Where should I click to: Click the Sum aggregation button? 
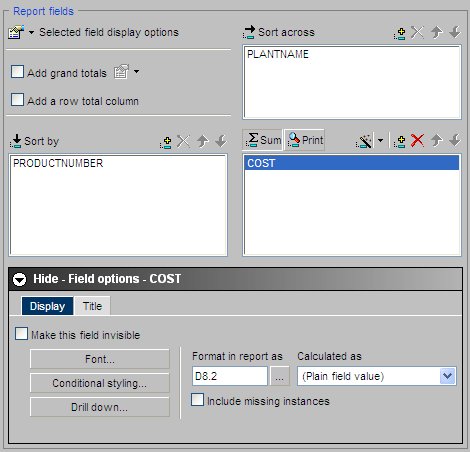(263, 140)
